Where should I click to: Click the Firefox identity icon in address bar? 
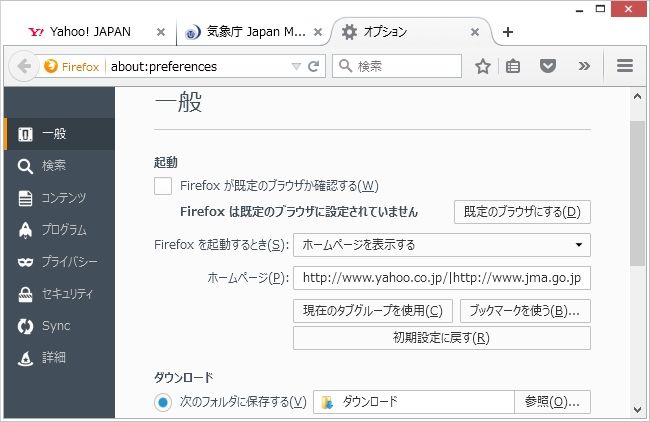[x=51, y=66]
